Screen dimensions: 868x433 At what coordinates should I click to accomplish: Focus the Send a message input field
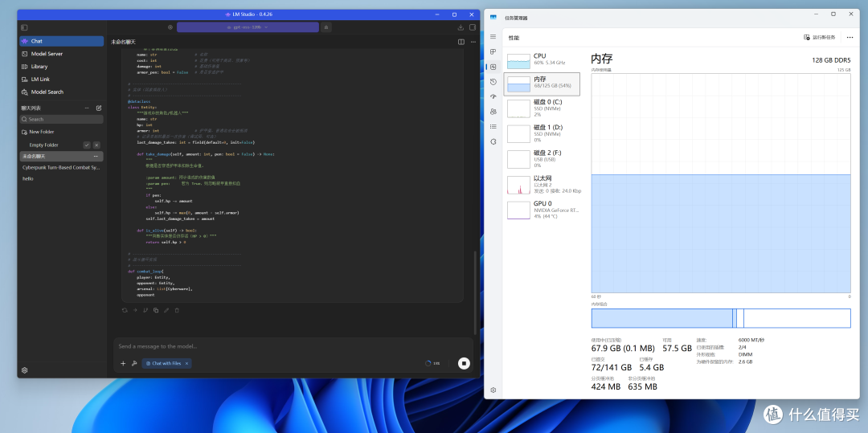pos(293,347)
